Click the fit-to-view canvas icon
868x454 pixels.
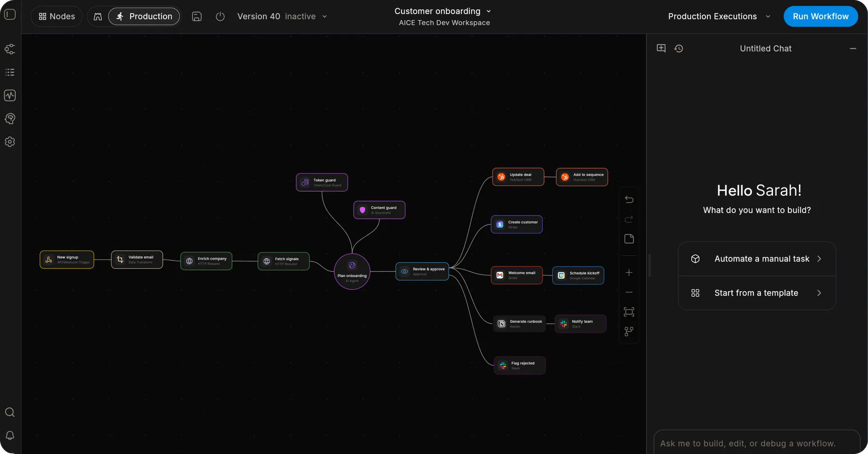click(629, 312)
